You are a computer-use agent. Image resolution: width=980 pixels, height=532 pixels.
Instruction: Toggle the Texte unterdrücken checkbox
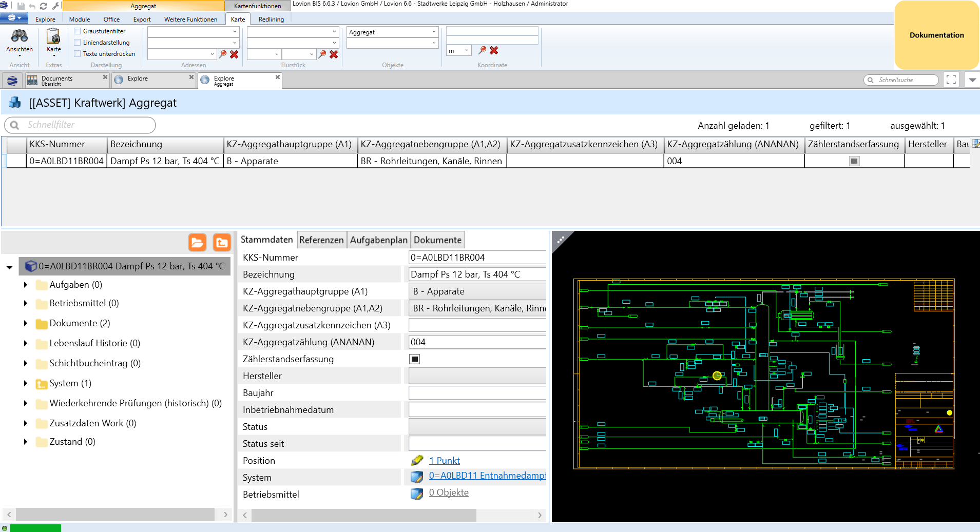pos(78,54)
